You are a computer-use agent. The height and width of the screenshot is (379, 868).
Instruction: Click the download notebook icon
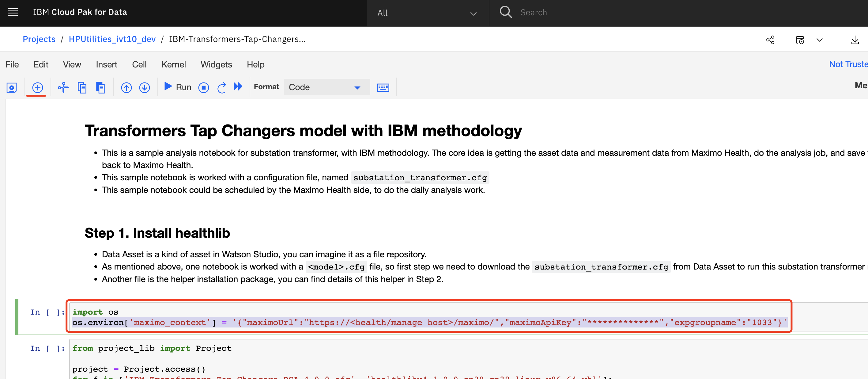(855, 40)
